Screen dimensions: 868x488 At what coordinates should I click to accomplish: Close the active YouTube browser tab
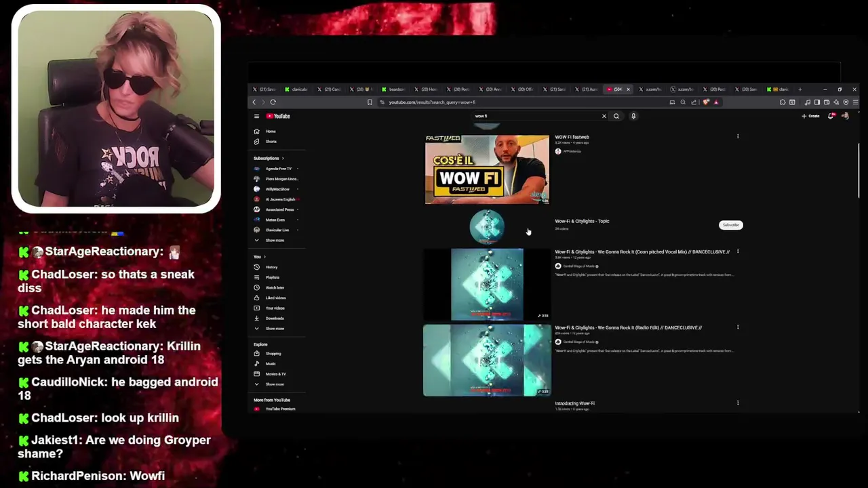[x=628, y=89]
